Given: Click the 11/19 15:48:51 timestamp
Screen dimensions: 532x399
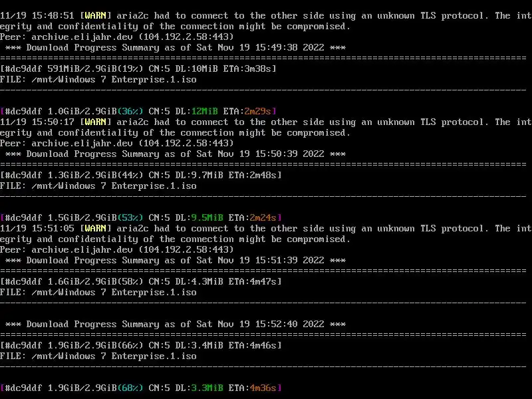Looking at the screenshot, I should click(37, 15).
